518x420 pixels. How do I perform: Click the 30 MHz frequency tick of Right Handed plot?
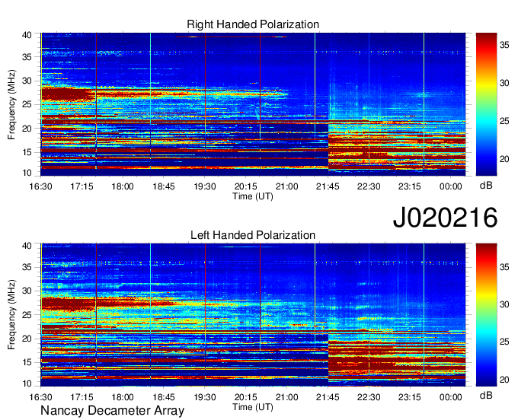(27, 81)
